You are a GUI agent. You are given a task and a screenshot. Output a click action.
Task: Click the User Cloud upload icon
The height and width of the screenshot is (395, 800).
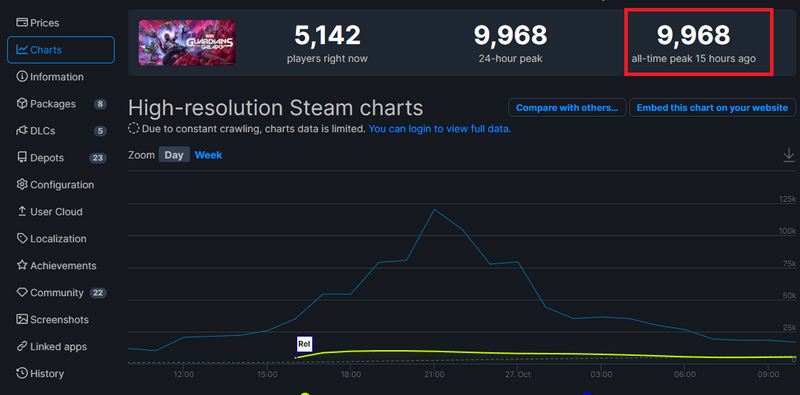click(x=22, y=211)
